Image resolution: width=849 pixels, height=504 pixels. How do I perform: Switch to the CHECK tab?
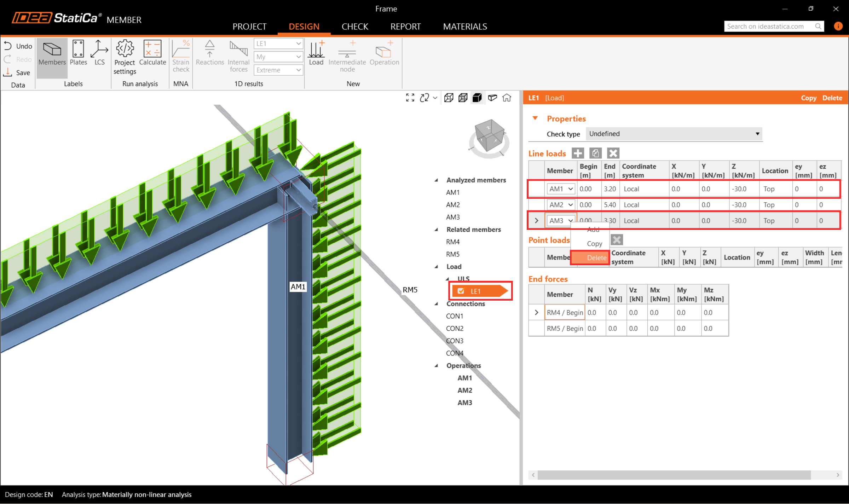click(x=355, y=27)
